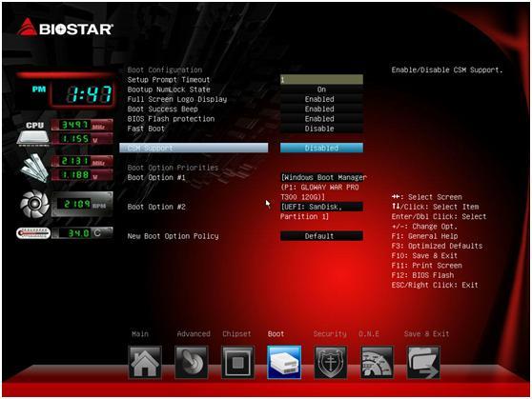Click the CPU temperature thermometer gauge

33,233
